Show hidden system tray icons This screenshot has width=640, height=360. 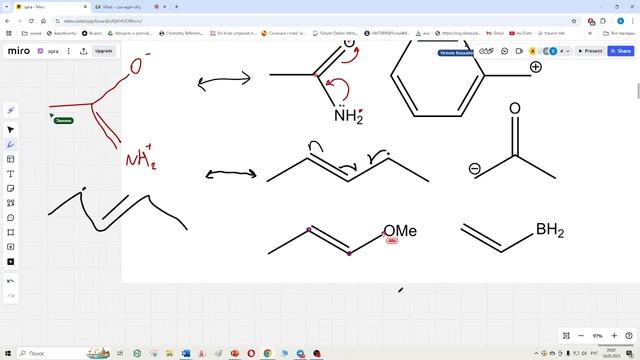tap(536, 353)
